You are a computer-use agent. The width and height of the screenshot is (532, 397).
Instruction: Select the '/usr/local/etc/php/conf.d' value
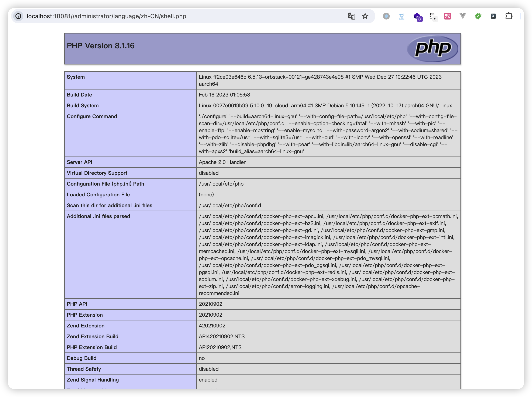point(230,205)
